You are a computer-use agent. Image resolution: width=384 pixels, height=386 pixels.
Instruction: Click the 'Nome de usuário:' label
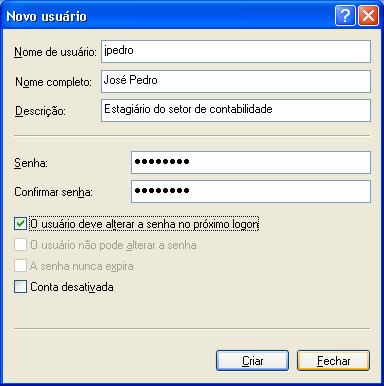click(55, 52)
